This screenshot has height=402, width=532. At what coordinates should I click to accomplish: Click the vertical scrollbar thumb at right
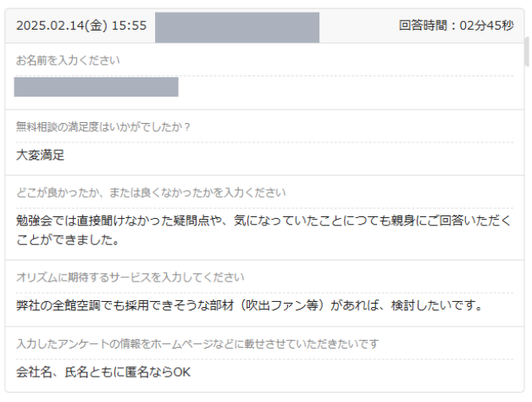(527, 52)
